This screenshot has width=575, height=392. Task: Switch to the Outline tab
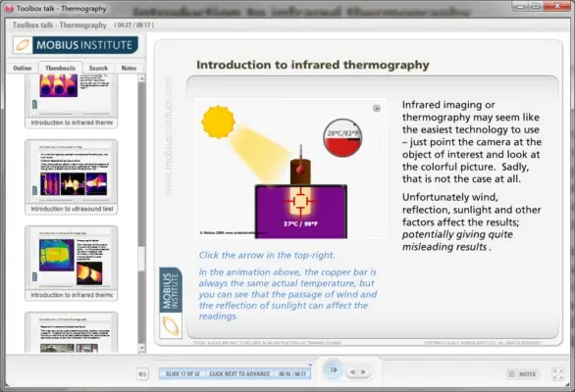click(23, 69)
